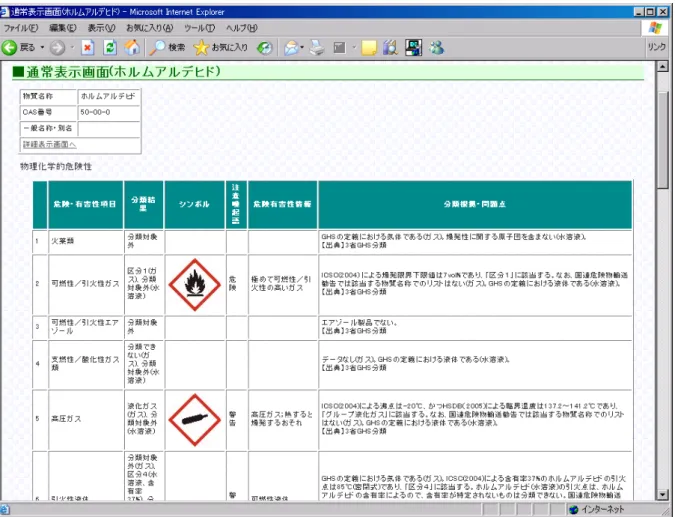
Task: Click the History/Media icon
Action: (264, 48)
